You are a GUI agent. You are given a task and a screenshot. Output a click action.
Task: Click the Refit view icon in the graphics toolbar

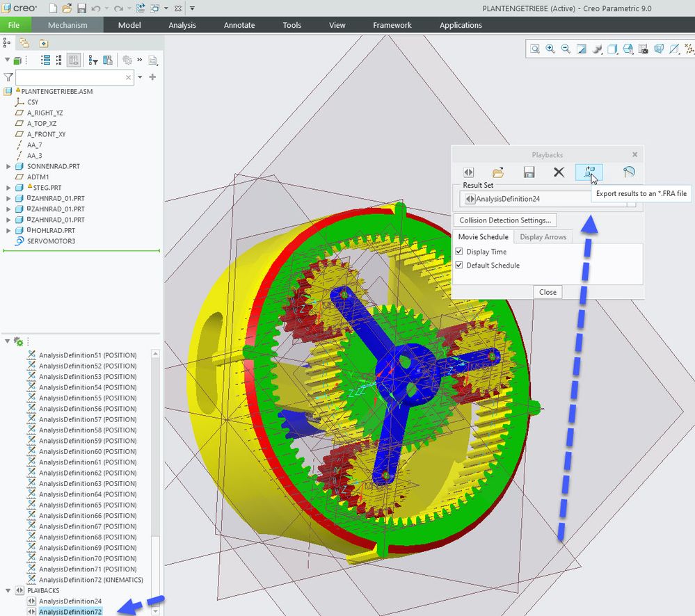(535, 49)
